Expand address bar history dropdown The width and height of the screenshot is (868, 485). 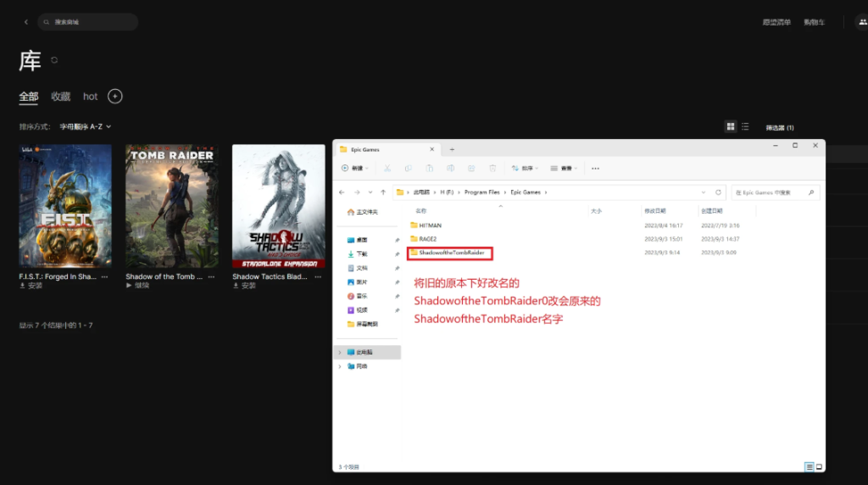(x=704, y=192)
